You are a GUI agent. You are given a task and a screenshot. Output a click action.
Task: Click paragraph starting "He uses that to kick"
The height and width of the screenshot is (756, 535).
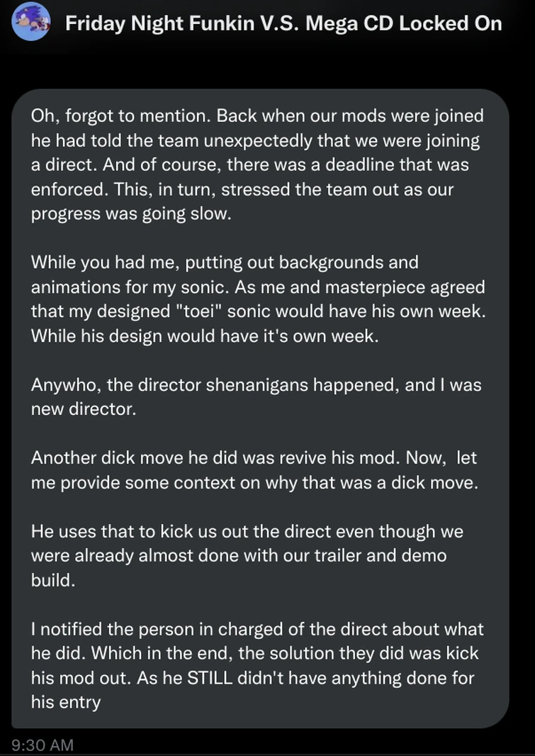pyautogui.click(x=247, y=555)
